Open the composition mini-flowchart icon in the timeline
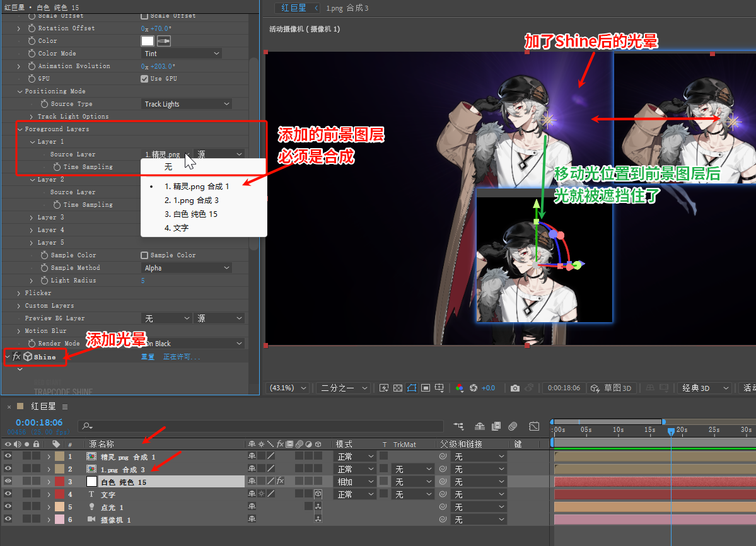The width and height of the screenshot is (756, 546). 458,426
